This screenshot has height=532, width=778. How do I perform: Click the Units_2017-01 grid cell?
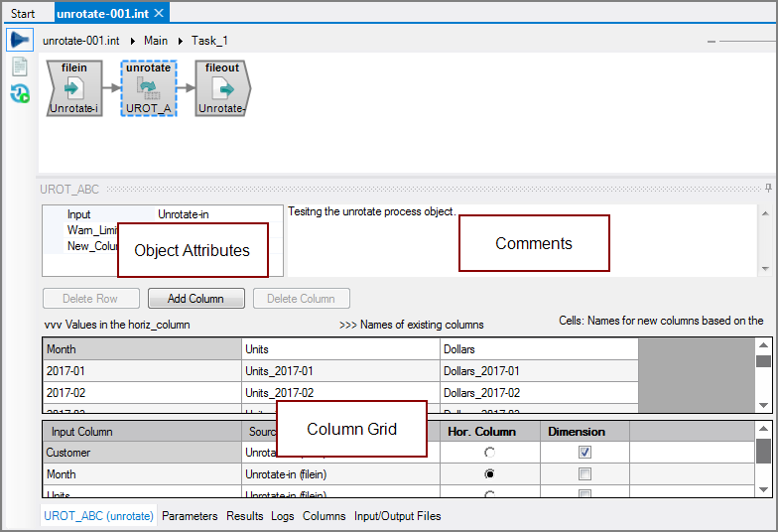340,371
